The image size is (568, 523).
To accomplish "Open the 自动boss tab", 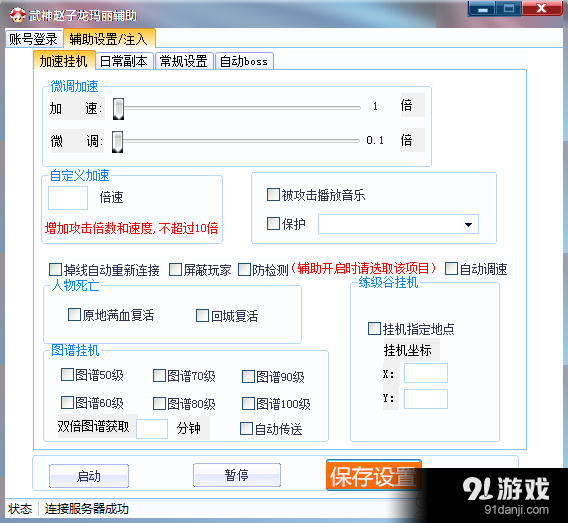I will click(x=244, y=61).
